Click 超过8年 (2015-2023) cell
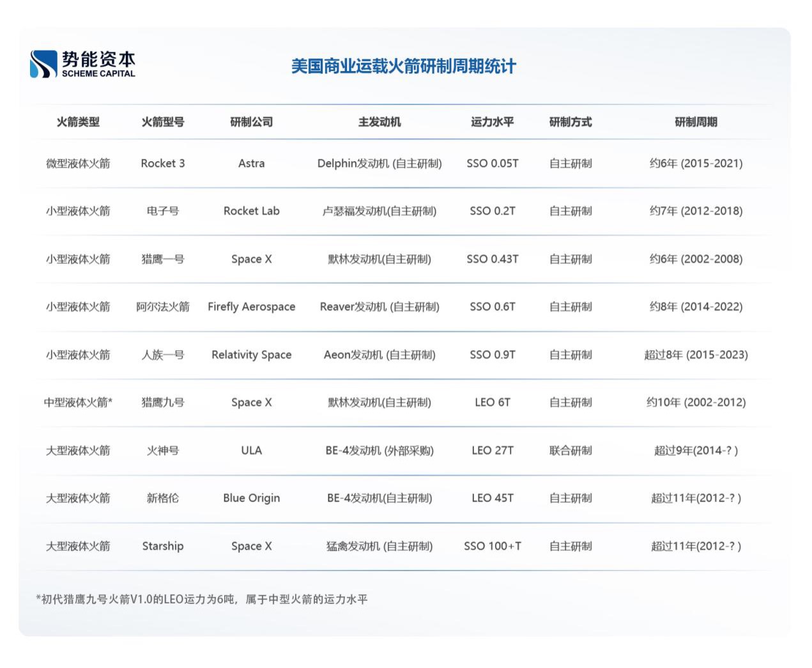812x668 pixels. [x=696, y=355]
